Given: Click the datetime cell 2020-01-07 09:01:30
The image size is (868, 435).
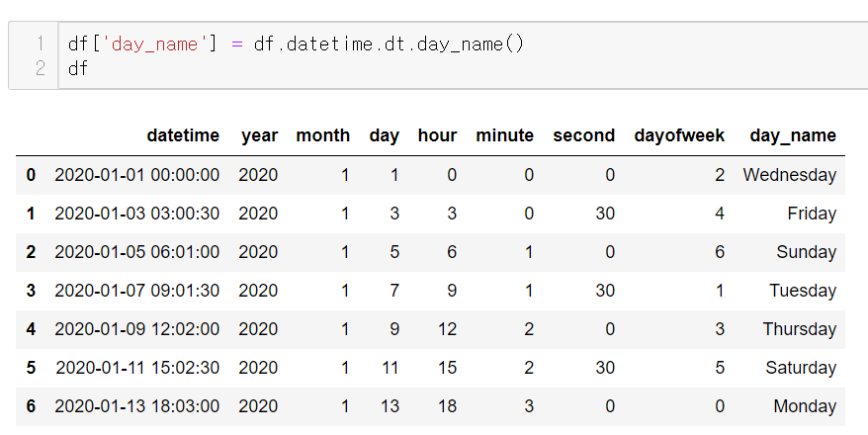Looking at the screenshot, I should point(136,291).
